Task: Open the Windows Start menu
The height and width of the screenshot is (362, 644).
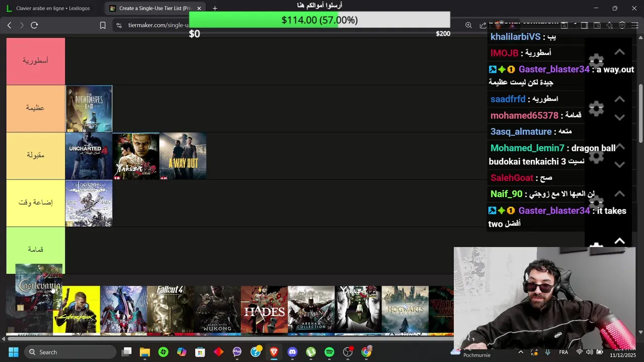Action: click(14, 352)
